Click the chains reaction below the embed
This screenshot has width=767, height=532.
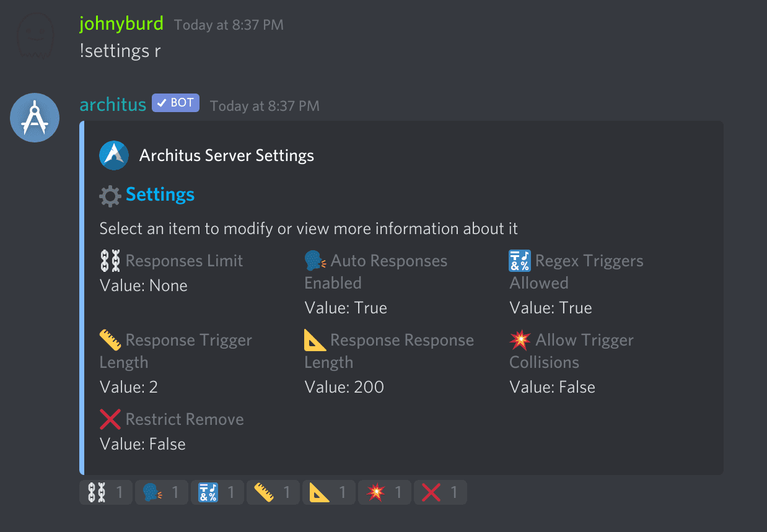click(105, 492)
